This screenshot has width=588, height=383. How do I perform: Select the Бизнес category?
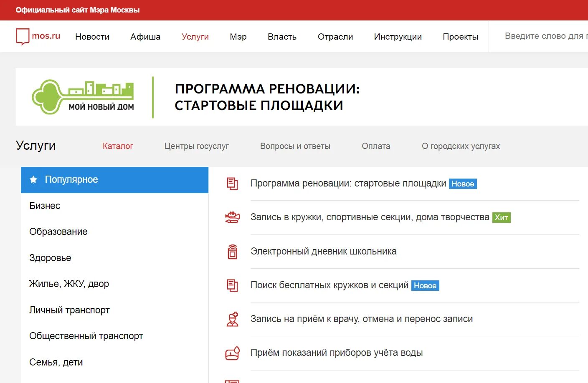(45, 206)
